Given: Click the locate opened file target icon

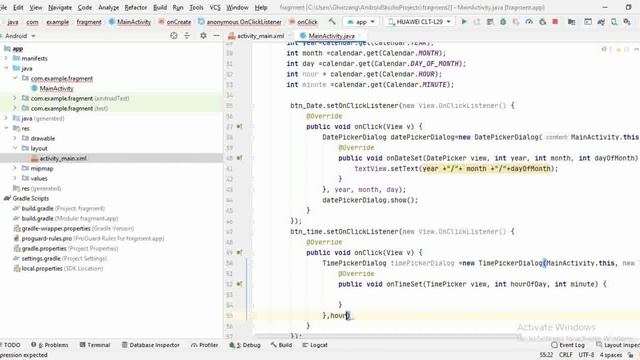Looking at the screenshot, I should coord(174,36).
